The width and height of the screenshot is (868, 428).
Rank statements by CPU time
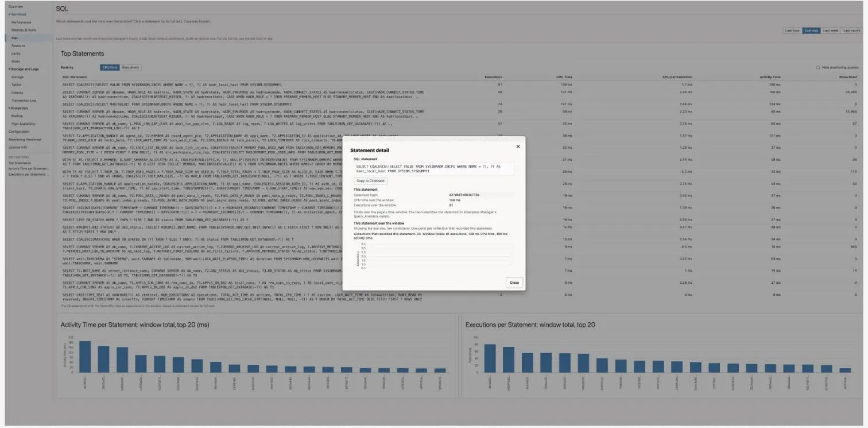(x=110, y=67)
